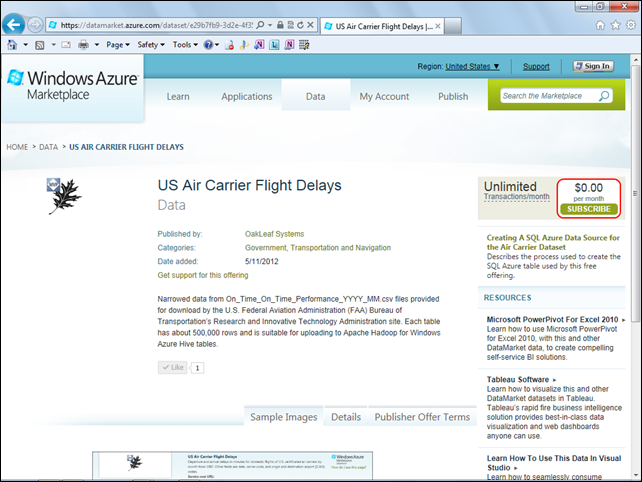Open the Learn navigation tab

click(178, 97)
